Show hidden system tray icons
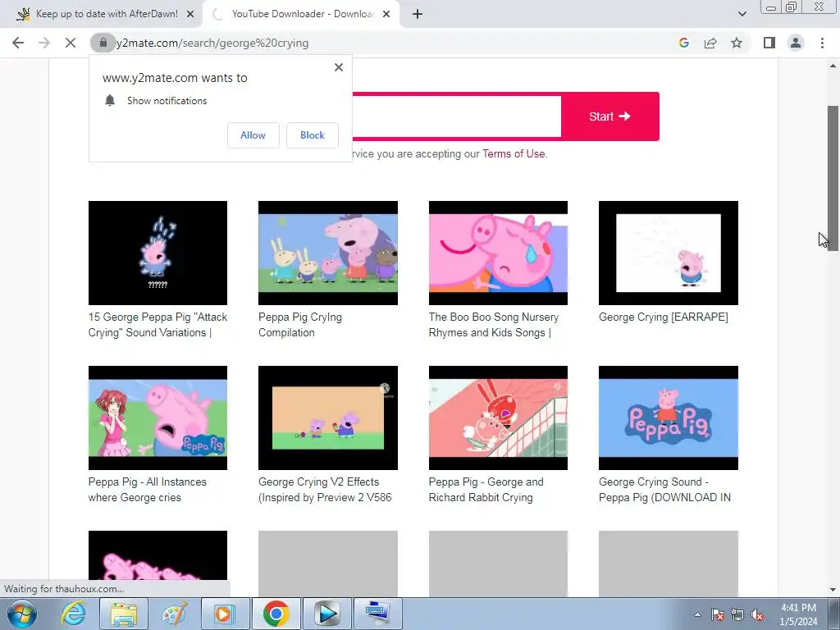 click(x=697, y=614)
